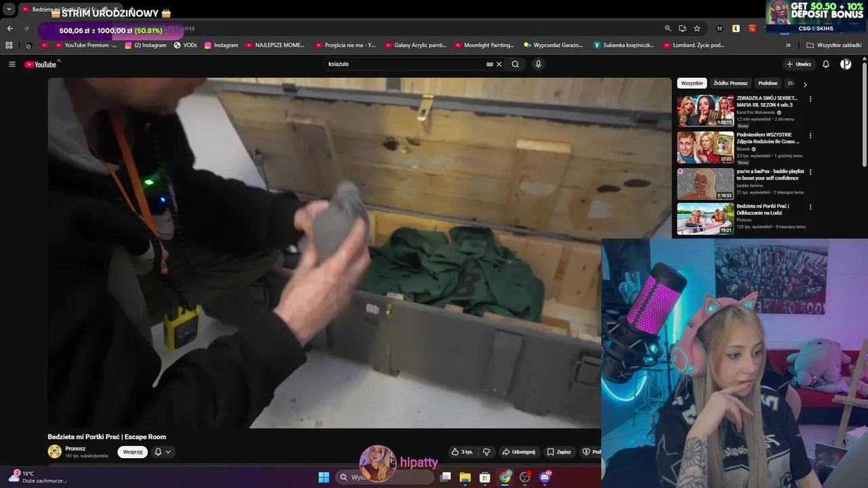Start voice search with the microphone
The height and width of the screenshot is (488, 868).
538,64
